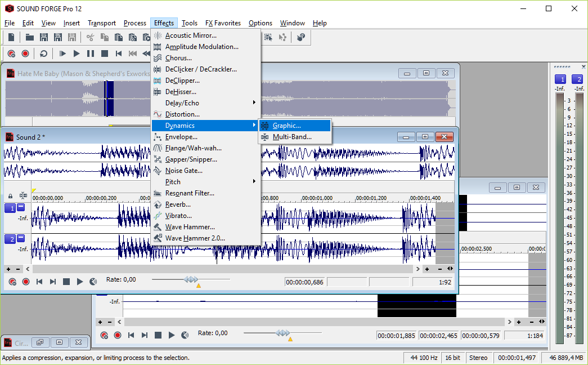Click the Open folder toolbar icon
This screenshot has height=365, width=588.
[x=30, y=37]
